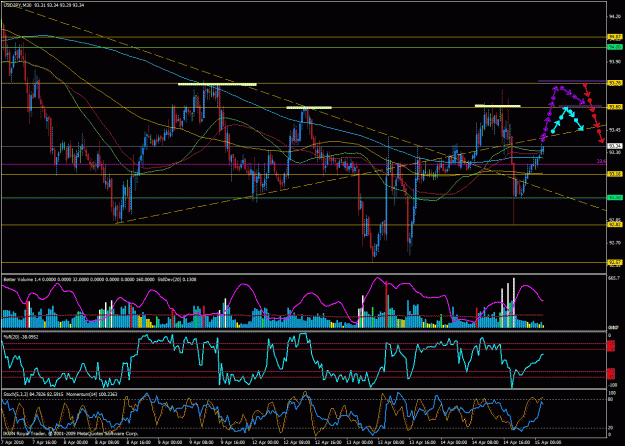Select the 93.90 price scale value

(614, 62)
